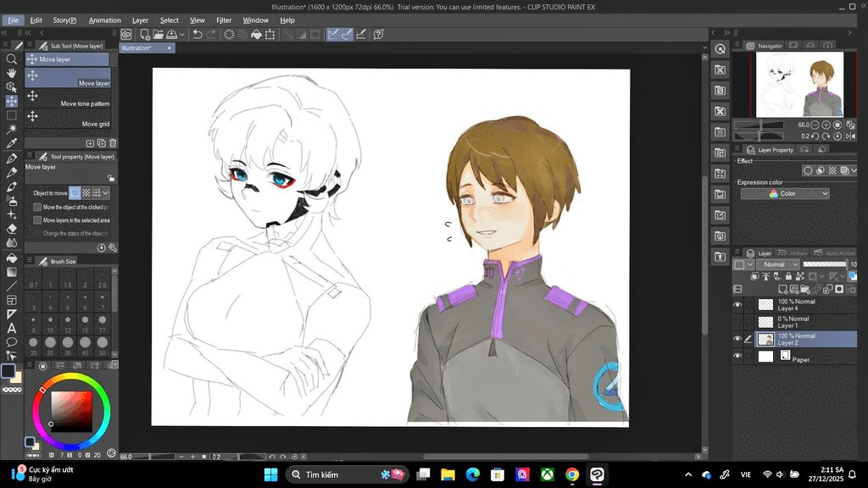This screenshot has width=868, height=488.
Task: Select the Hand pan tool
Action: tap(12, 73)
